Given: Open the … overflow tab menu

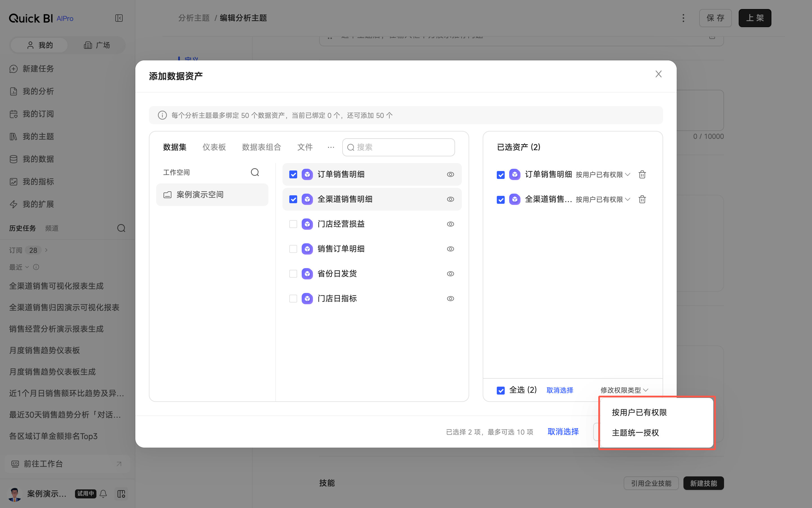Looking at the screenshot, I should click(331, 147).
